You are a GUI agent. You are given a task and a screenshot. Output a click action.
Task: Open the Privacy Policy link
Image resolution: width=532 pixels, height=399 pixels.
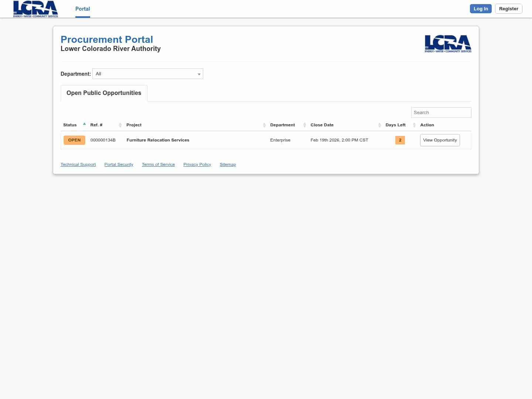(197, 164)
